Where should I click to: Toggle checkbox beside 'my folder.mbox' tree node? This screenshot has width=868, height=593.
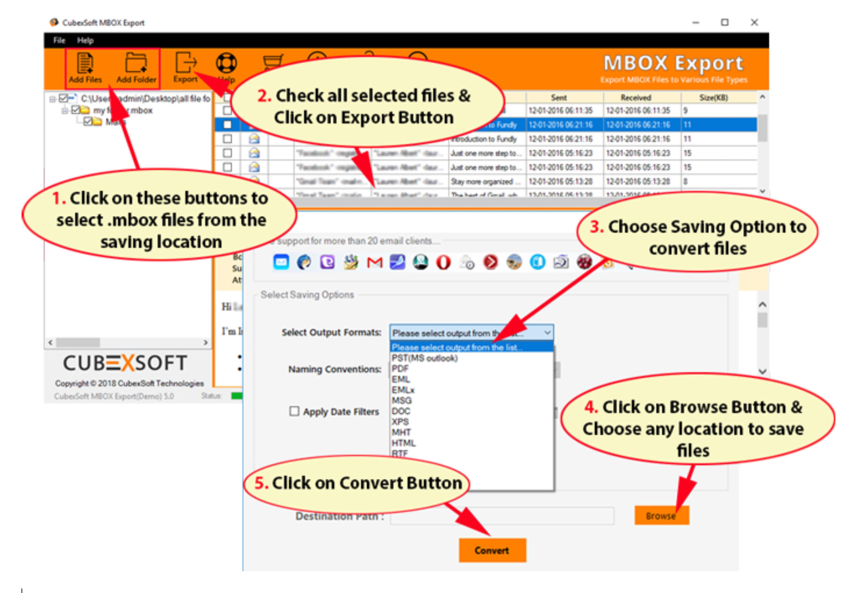pyautogui.click(x=76, y=110)
